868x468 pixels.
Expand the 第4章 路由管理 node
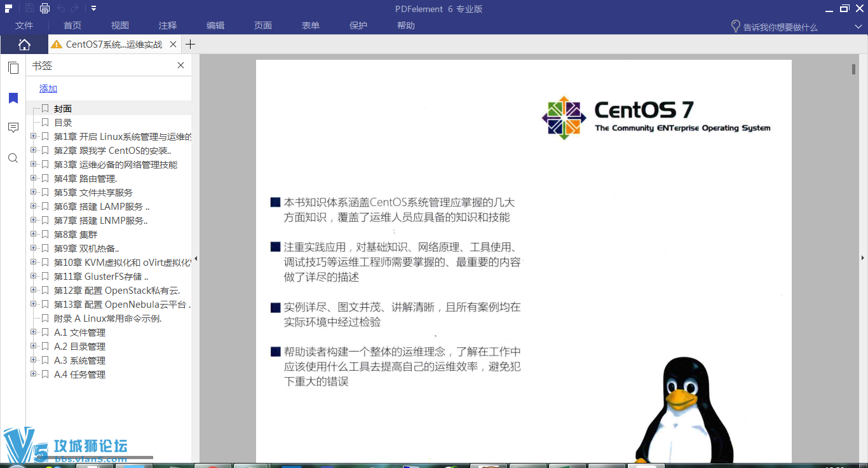pos(34,178)
